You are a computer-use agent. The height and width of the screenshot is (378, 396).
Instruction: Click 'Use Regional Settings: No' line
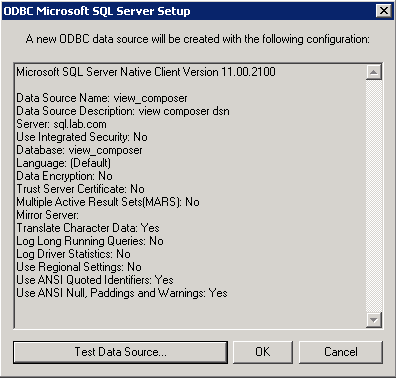coord(79,267)
